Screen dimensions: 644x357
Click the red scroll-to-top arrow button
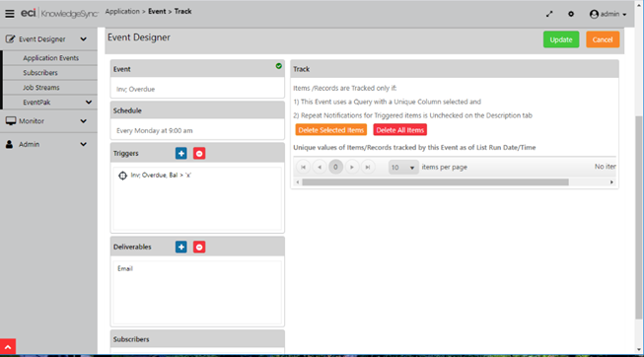pyautogui.click(x=8, y=346)
